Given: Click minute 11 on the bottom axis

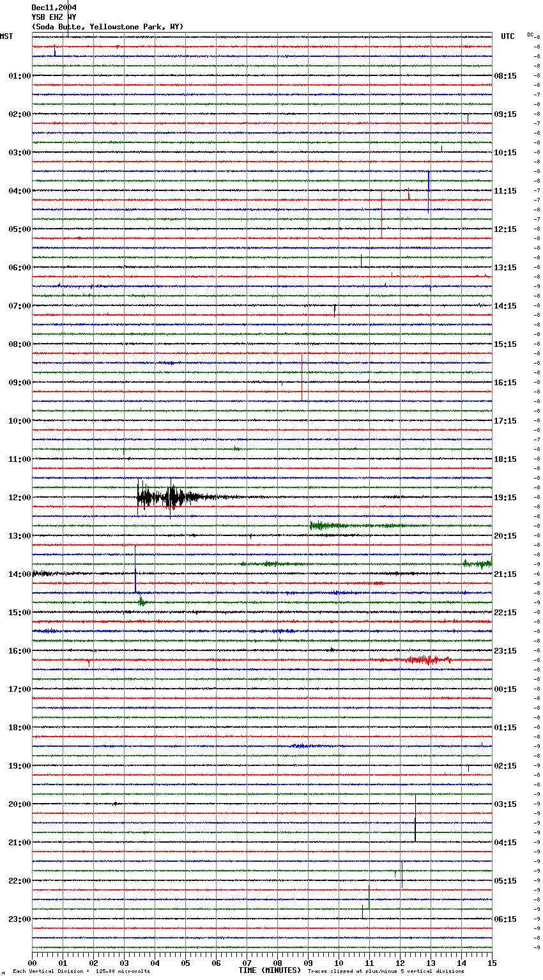Looking at the screenshot, I should click(x=369, y=963).
